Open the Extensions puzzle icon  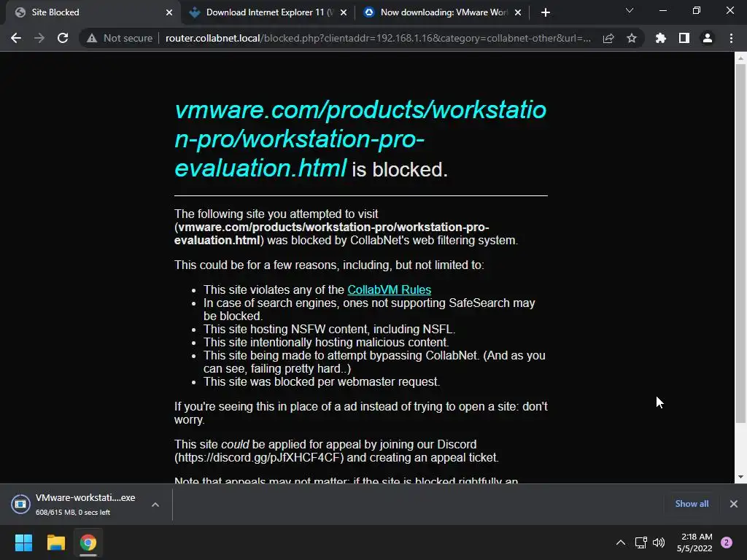coord(661,38)
